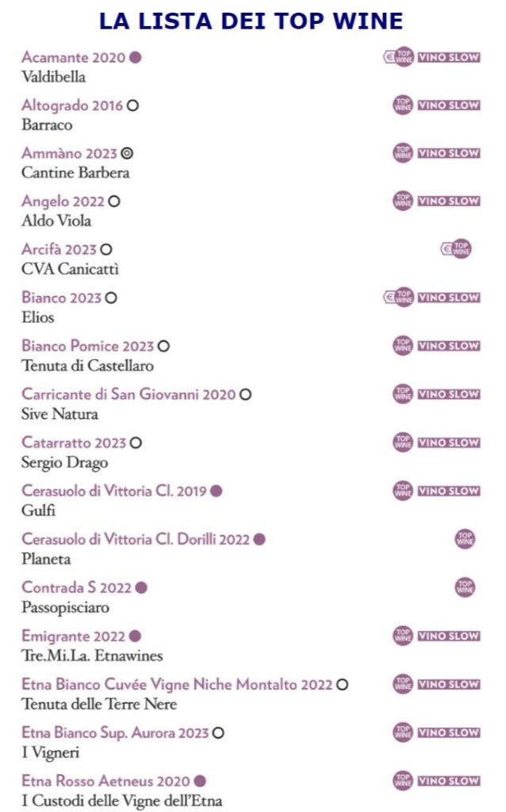This screenshot has height=812, width=506.
Task: Click the white circle next to Angelo 2022
Action: [x=115, y=201]
